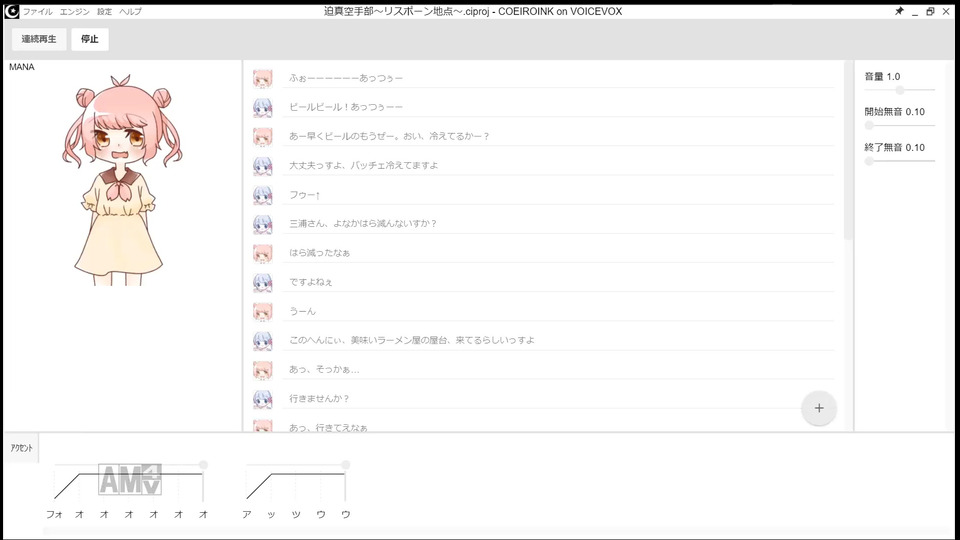
Task: Open the ファイル menu
Action: (37, 12)
